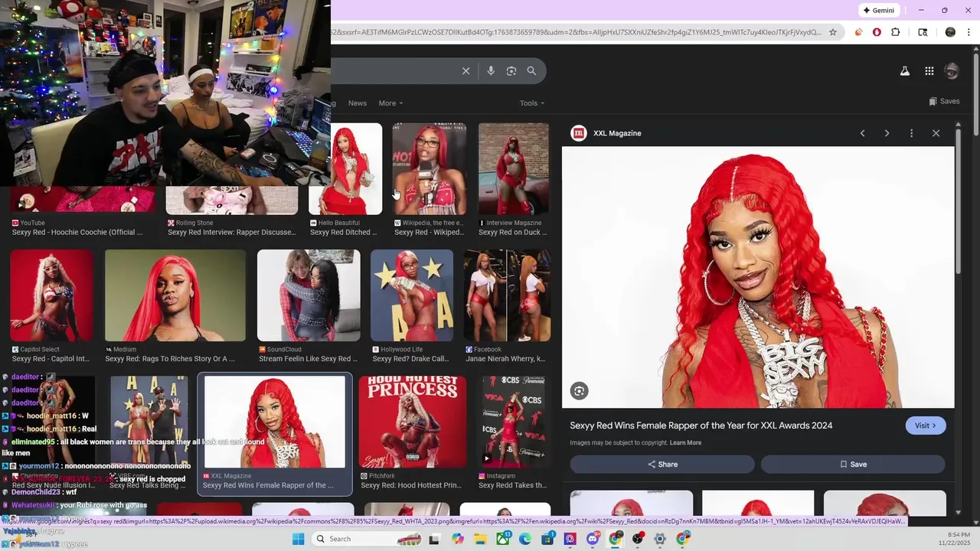
Task: Open Discord from taskbar
Action: tap(593, 539)
